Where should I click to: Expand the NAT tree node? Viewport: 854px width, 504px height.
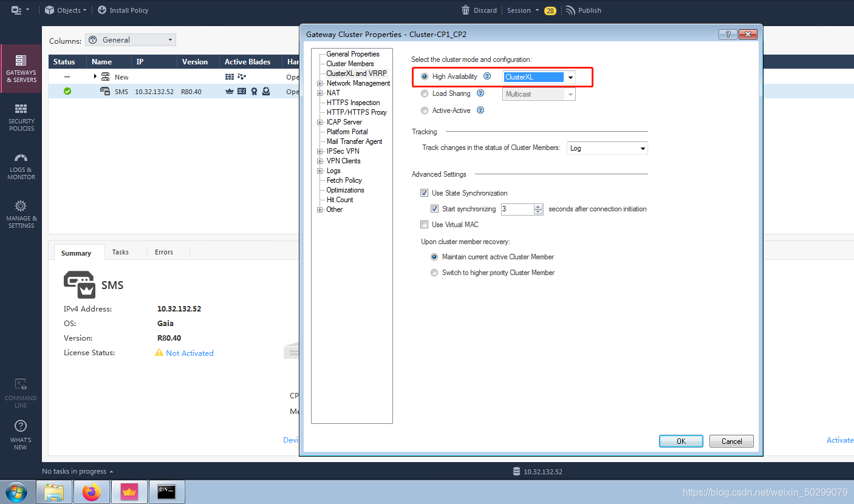click(320, 93)
